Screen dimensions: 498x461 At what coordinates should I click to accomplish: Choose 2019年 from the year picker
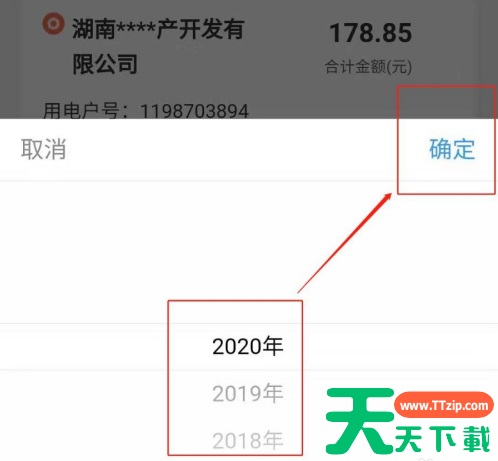[248, 393]
